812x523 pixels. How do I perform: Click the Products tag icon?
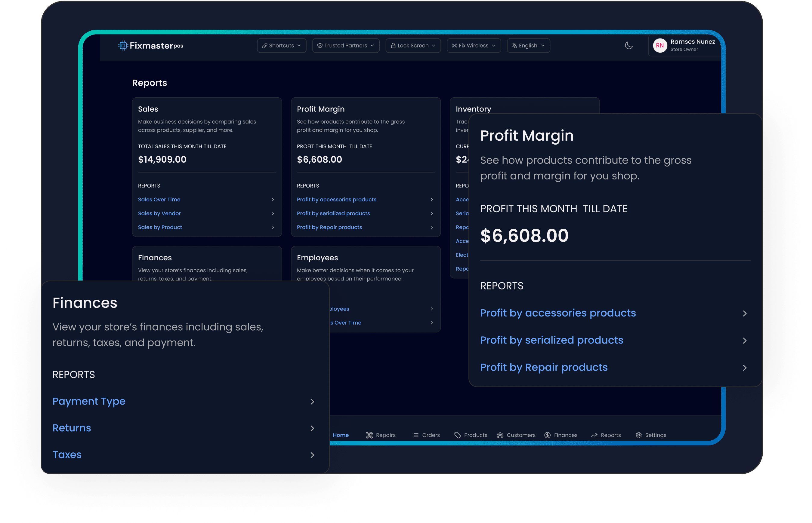[x=458, y=435]
